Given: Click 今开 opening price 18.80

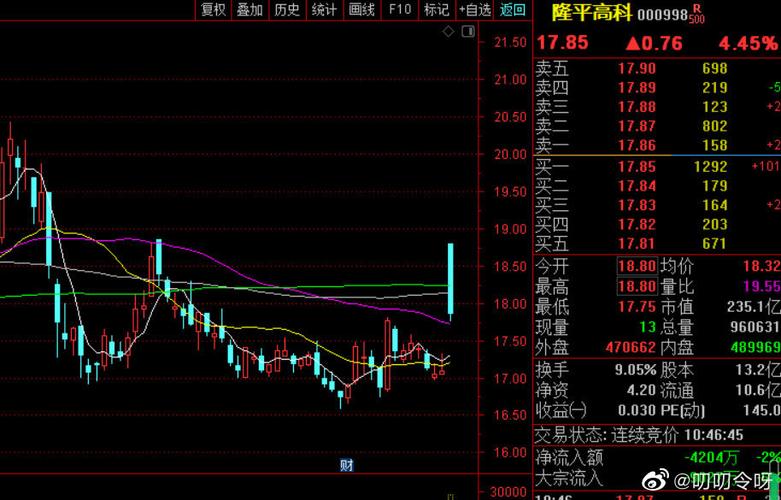Looking at the screenshot, I should tap(638, 266).
